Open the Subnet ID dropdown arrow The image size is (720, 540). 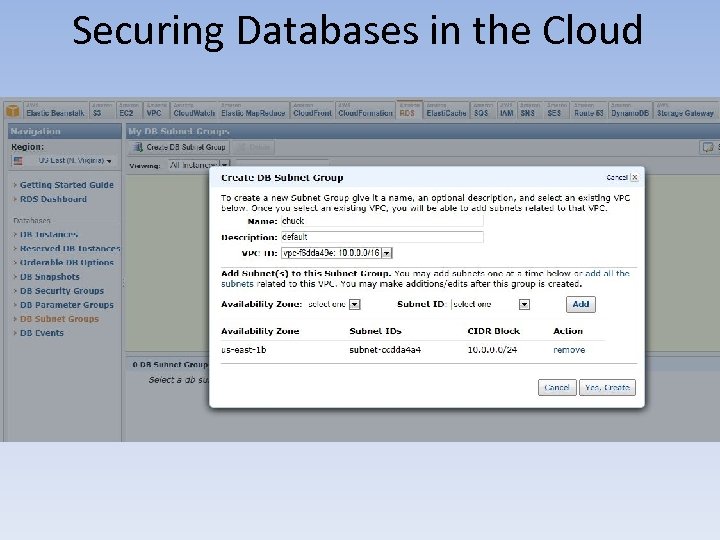[524, 304]
